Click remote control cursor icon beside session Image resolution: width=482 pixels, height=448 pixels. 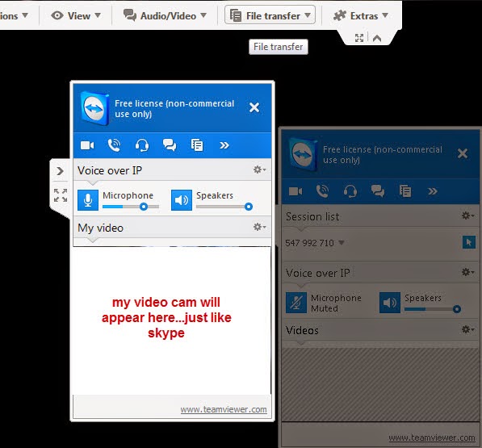tap(469, 242)
